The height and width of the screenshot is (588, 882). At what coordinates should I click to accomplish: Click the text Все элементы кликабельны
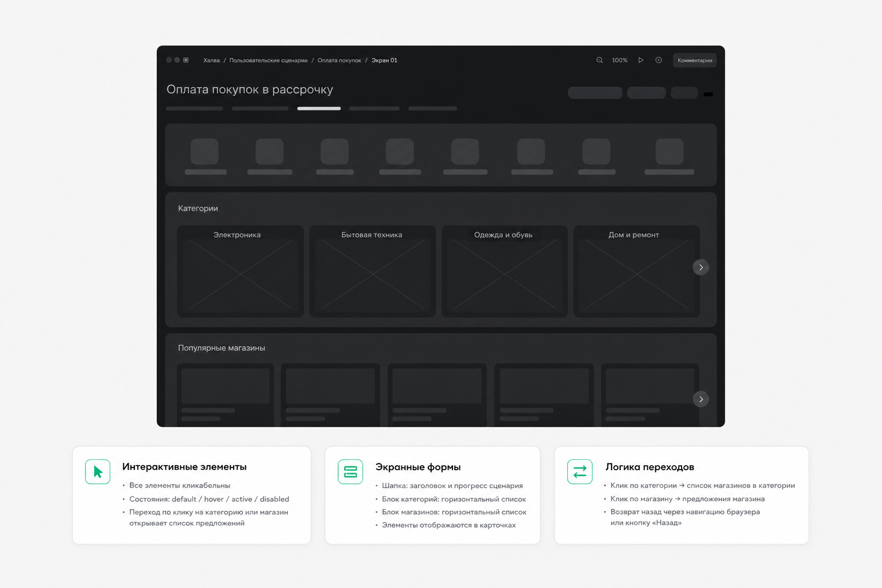coord(180,486)
